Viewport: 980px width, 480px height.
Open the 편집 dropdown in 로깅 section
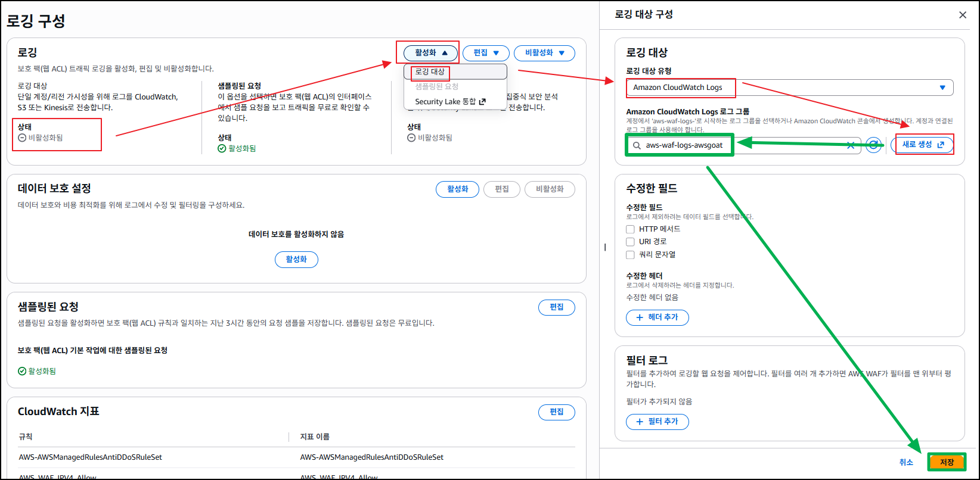point(486,53)
